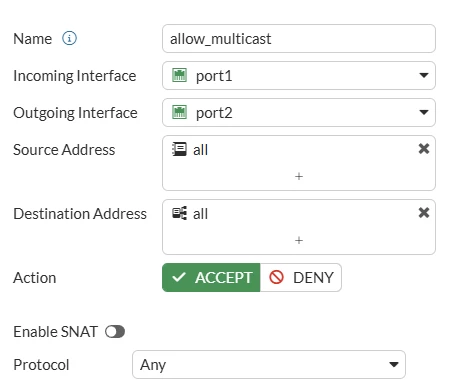Add a Source Address entry with plus
This screenshot has height=388, width=476.
point(299,176)
